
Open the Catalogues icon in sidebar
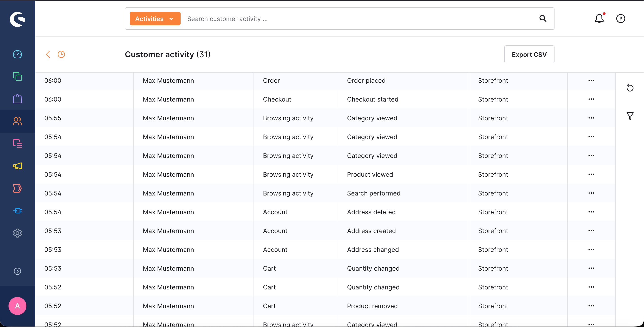point(17,76)
